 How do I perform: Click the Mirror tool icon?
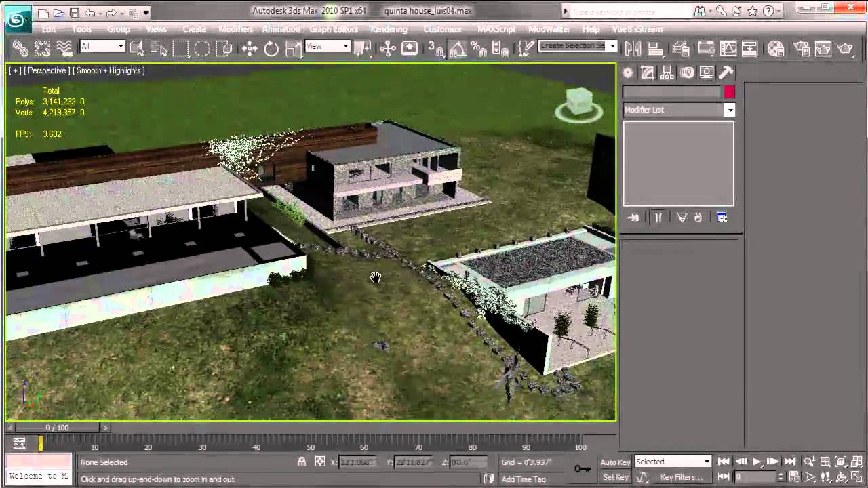click(x=633, y=48)
